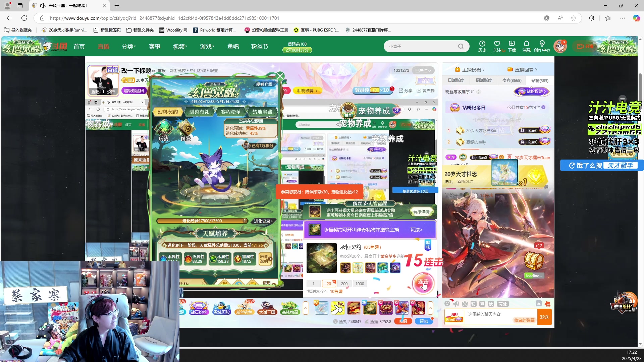Toggle the 滤 filter button in chat
Image resolution: width=644 pixels, height=362 pixels.
pos(538,304)
